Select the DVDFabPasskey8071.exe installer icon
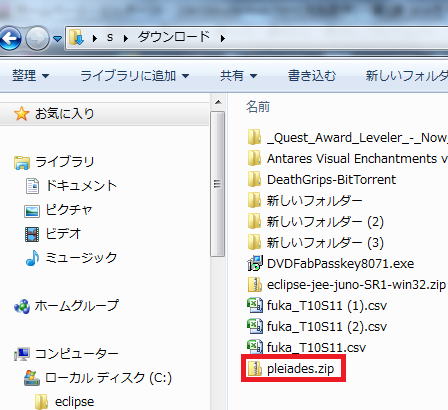The width and height of the screenshot is (448, 410). pyautogui.click(x=255, y=263)
